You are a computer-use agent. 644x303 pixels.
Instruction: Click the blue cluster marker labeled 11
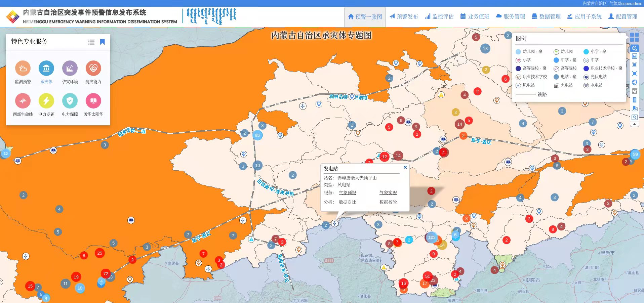click(x=66, y=284)
